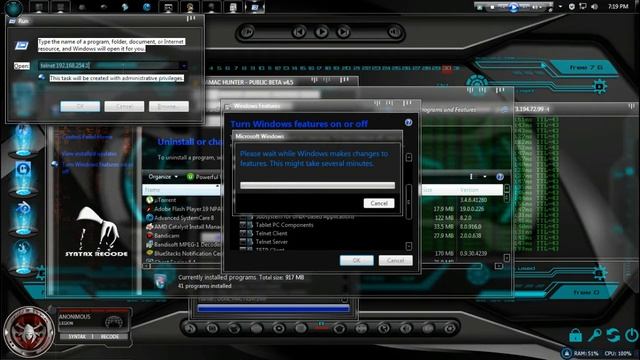Toggle the Telnet Server checkbox

click(243, 242)
